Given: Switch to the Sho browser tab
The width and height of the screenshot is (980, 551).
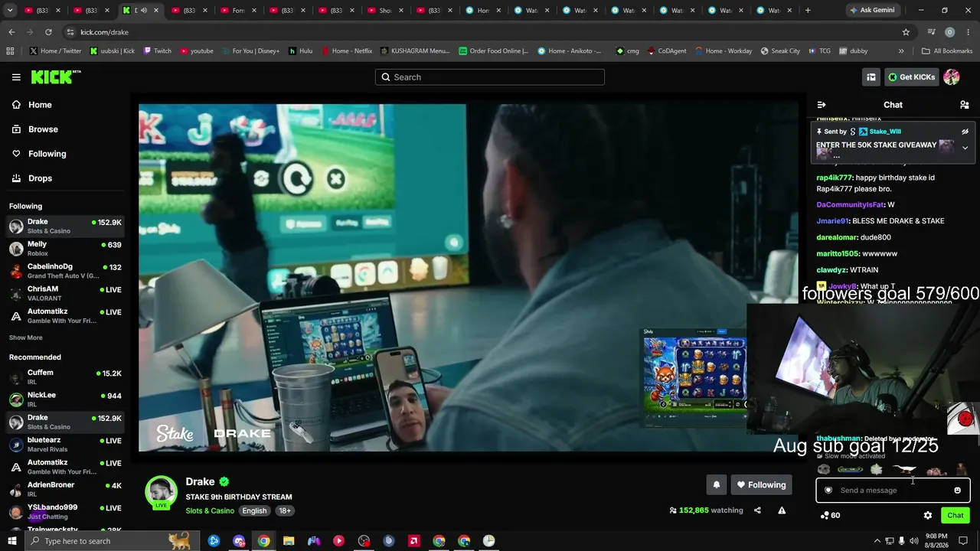Looking at the screenshot, I should click(x=385, y=10).
